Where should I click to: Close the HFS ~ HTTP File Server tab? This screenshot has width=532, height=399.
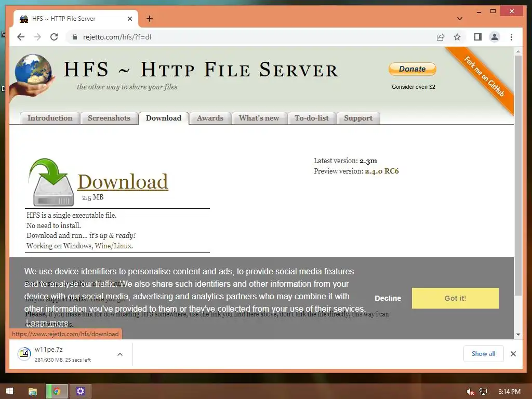pos(129,19)
